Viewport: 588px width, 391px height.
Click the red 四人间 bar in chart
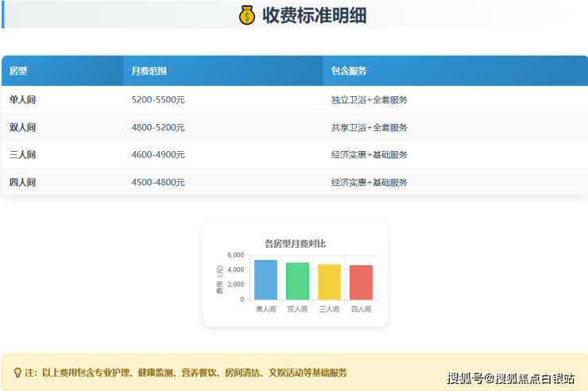click(361, 283)
